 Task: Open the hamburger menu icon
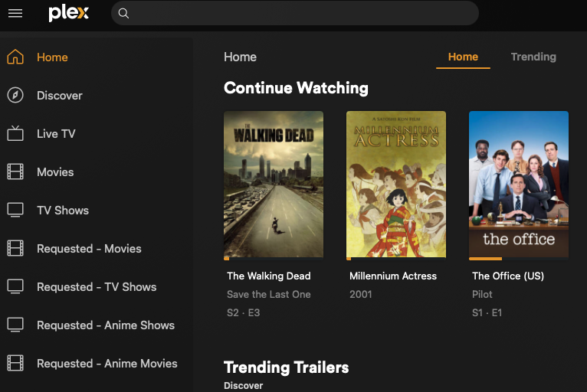pyautogui.click(x=15, y=14)
